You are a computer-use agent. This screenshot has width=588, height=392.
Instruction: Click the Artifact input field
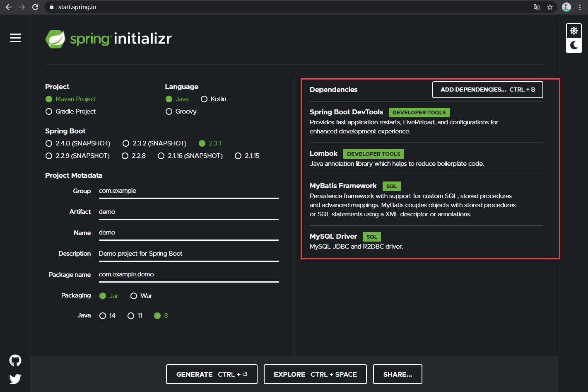tap(188, 212)
